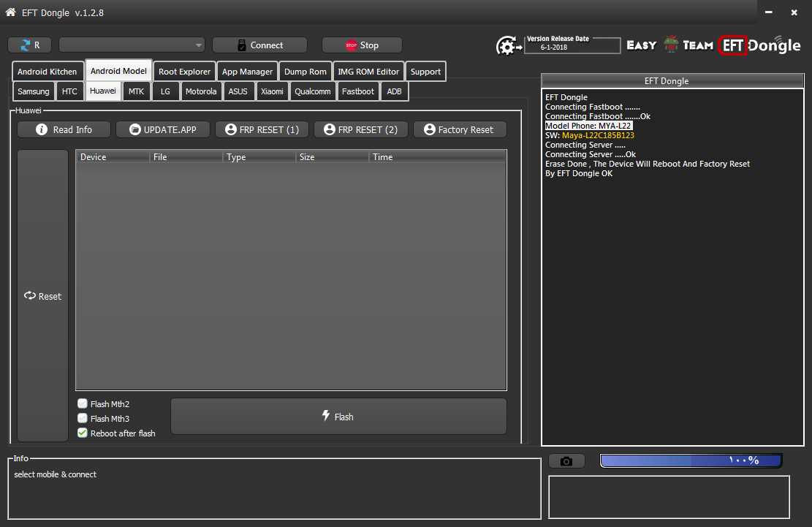Open the Fastboot tab
The image size is (812, 527).
click(x=358, y=91)
